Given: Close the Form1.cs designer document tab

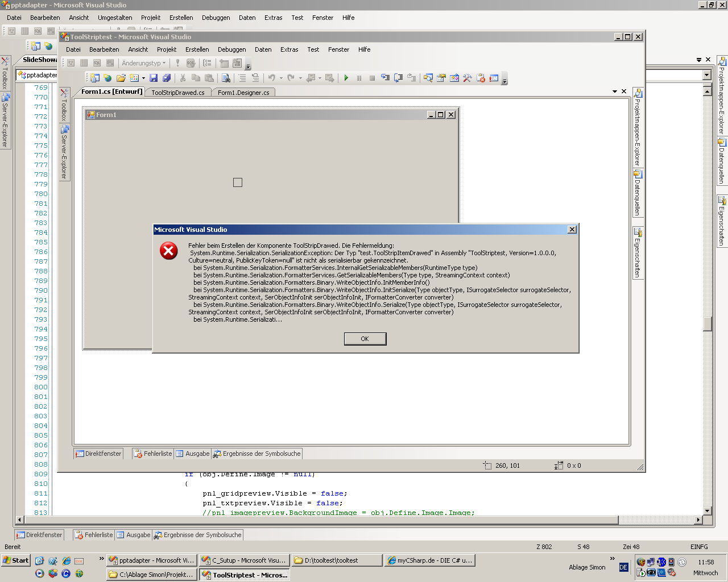Looking at the screenshot, I should pos(624,92).
